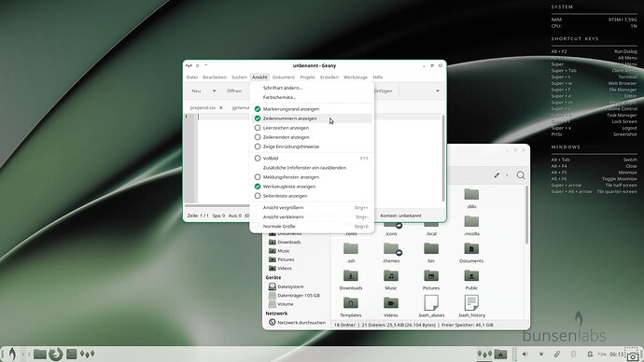Click the search magnifier in file manager
This screenshot has height=362, width=644.
tap(521, 175)
